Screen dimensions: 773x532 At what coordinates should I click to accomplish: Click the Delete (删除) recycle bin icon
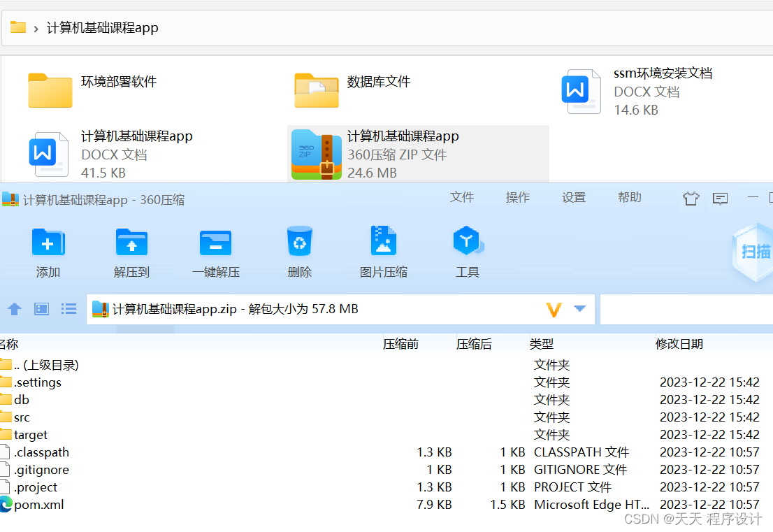coord(299,240)
